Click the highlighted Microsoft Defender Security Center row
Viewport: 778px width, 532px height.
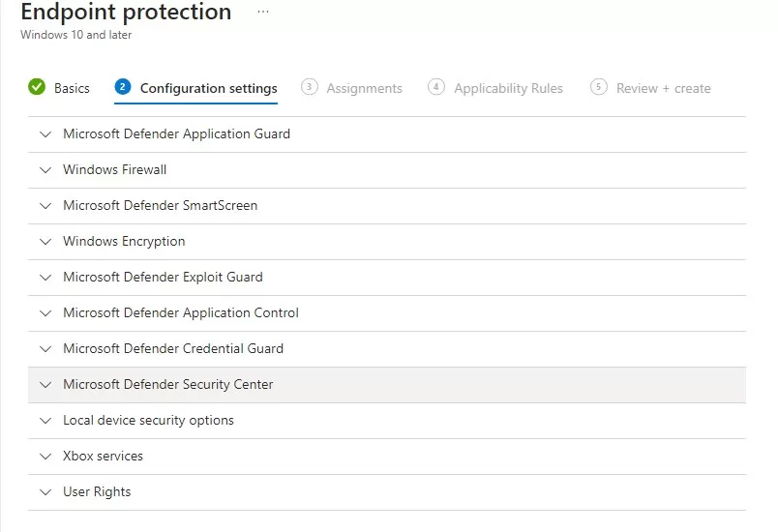pyautogui.click(x=387, y=385)
